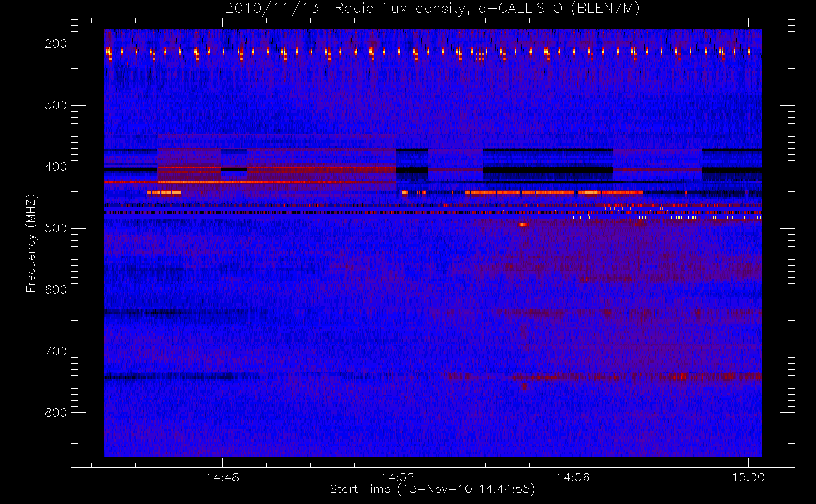The image size is (816, 504).
Task: Click the 300 frequency tick label
Action: point(56,105)
